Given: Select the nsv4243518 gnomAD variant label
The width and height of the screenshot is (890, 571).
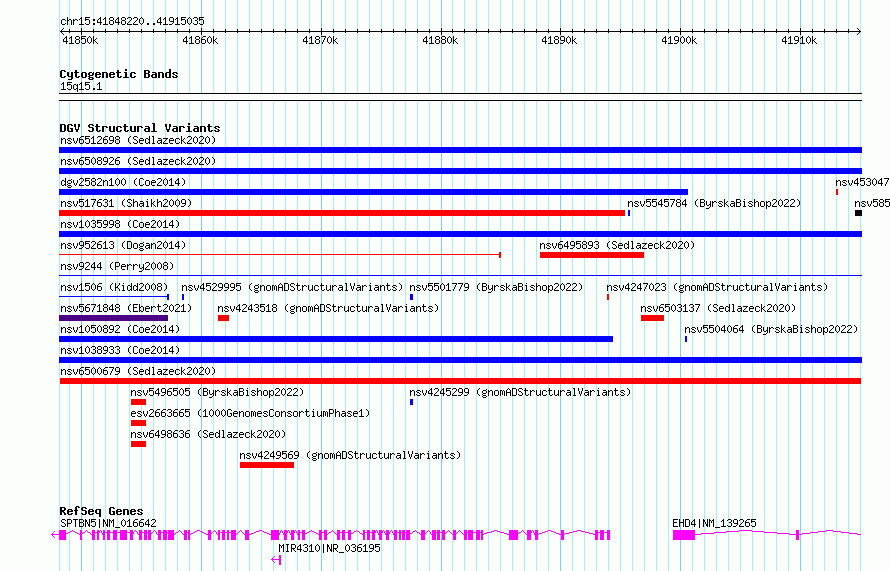Looking at the screenshot, I should 328,308.
